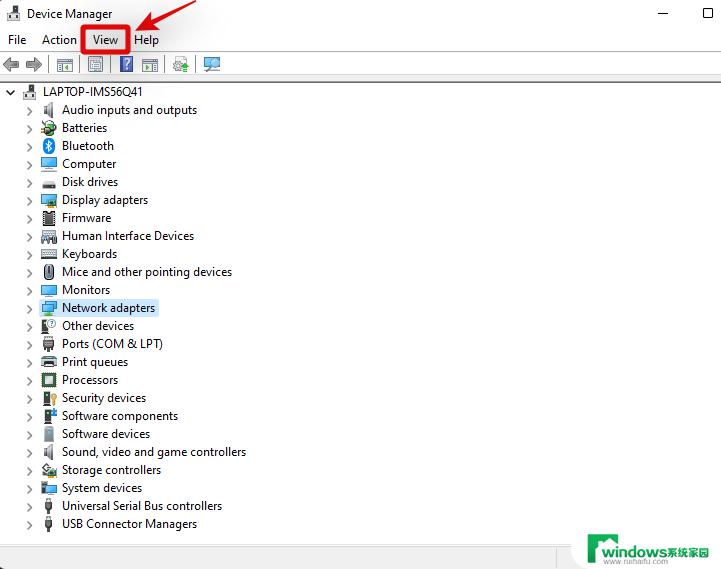Image resolution: width=721 pixels, height=569 pixels.
Task: Click the Keyboards icon
Action: point(49,254)
